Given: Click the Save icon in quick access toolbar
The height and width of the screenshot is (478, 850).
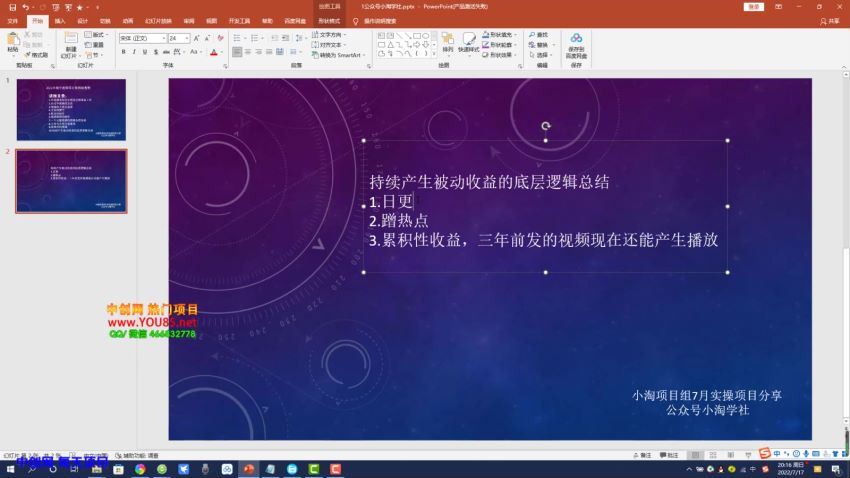Looking at the screenshot, I should tap(12, 7).
